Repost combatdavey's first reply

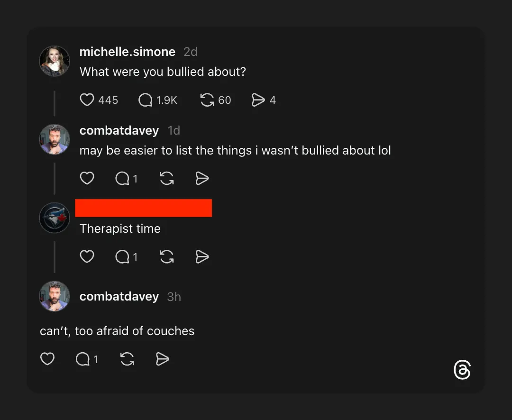pos(167,178)
